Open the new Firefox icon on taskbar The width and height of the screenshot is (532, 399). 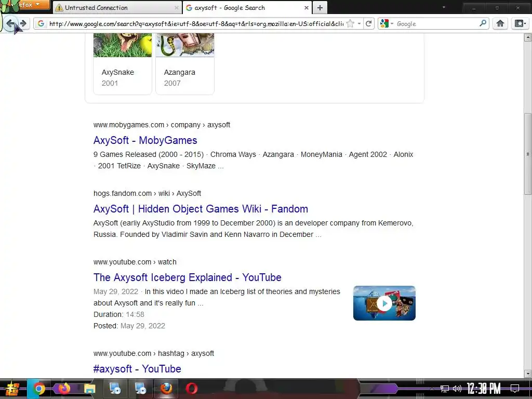[64, 389]
